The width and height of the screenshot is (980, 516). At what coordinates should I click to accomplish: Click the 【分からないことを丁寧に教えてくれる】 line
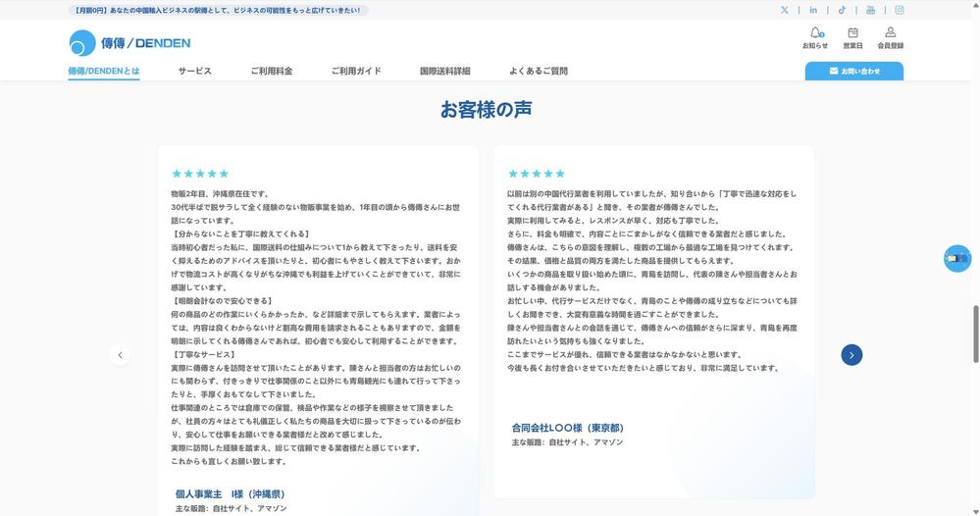[240, 234]
